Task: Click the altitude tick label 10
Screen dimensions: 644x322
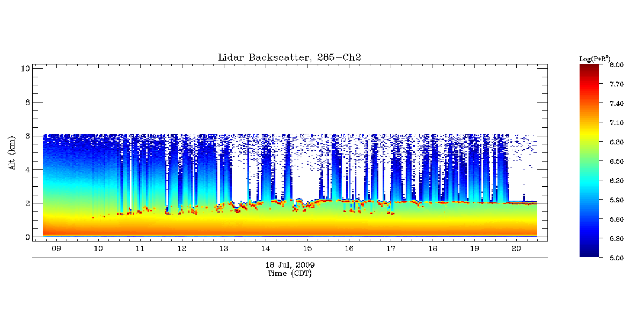Action: (x=25, y=68)
